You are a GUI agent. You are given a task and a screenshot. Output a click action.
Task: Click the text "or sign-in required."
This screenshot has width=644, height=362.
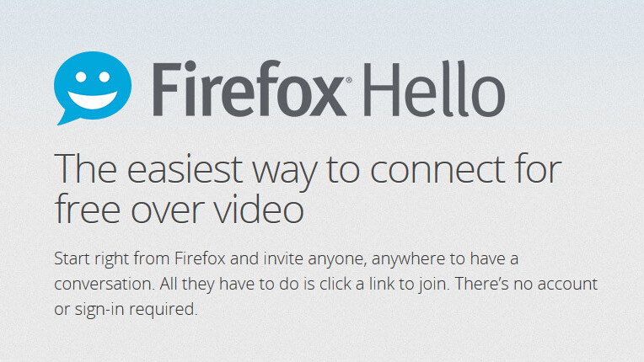[x=126, y=310]
